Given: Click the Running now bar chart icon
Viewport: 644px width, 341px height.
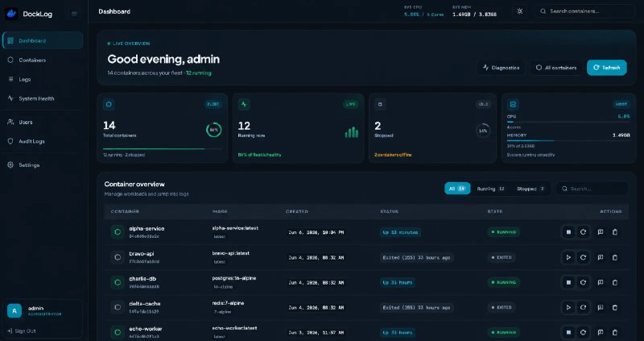Looking at the screenshot, I should [x=352, y=132].
